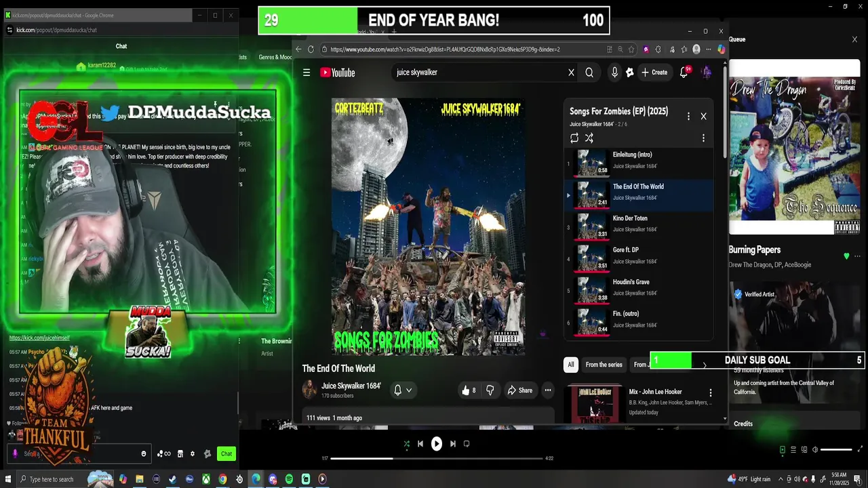Reload the YouTube page in Edge
The width and height of the screenshot is (868, 488).
[311, 49]
